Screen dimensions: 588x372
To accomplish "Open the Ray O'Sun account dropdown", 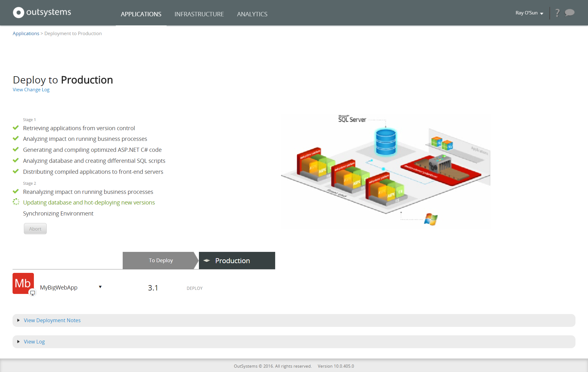I will pyautogui.click(x=529, y=13).
